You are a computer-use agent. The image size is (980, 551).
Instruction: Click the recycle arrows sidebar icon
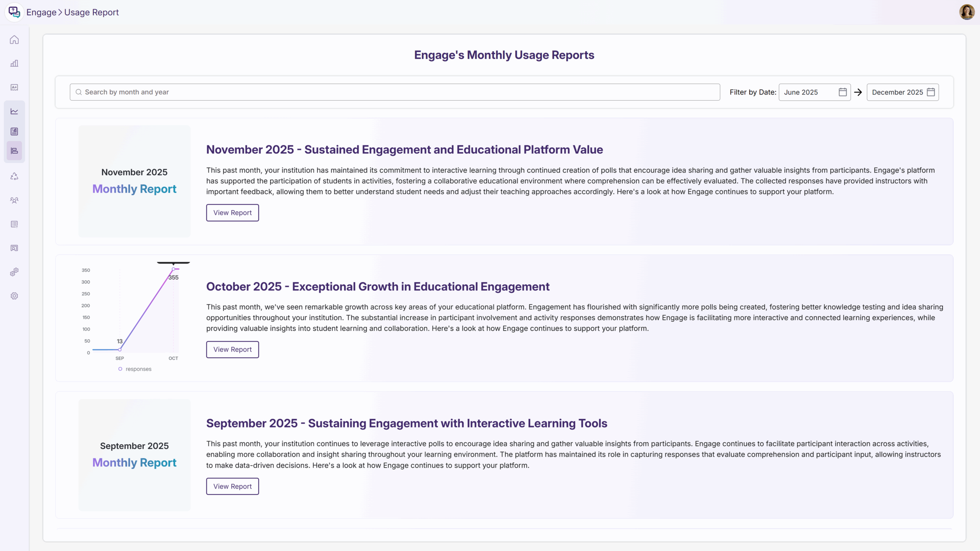point(14,176)
